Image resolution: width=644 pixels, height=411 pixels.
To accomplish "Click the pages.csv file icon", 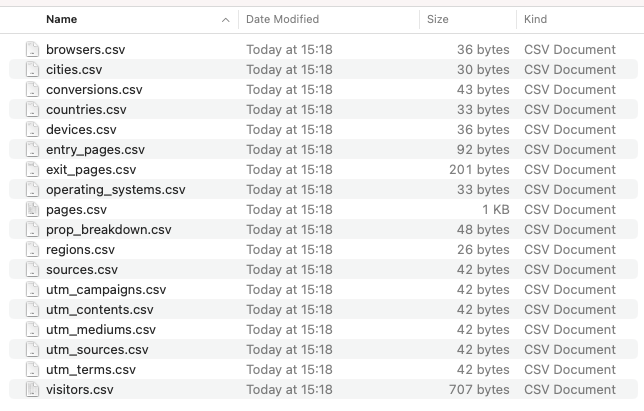I will tap(32, 210).
